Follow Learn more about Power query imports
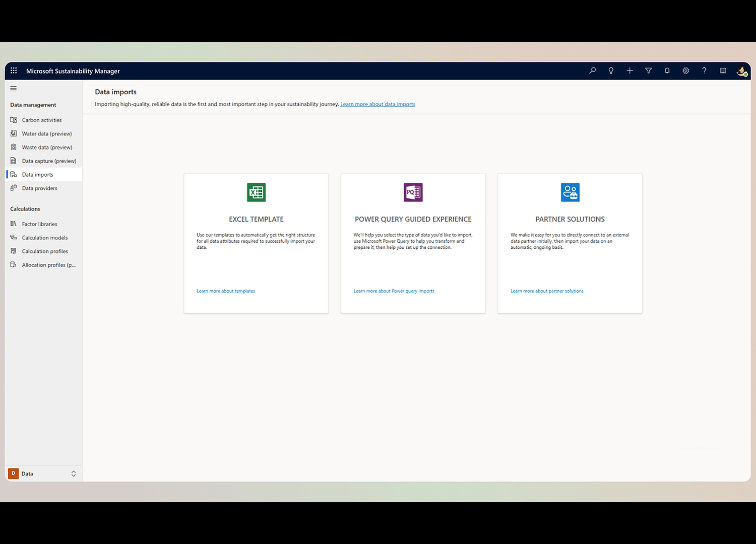The image size is (756, 544). pos(394,291)
